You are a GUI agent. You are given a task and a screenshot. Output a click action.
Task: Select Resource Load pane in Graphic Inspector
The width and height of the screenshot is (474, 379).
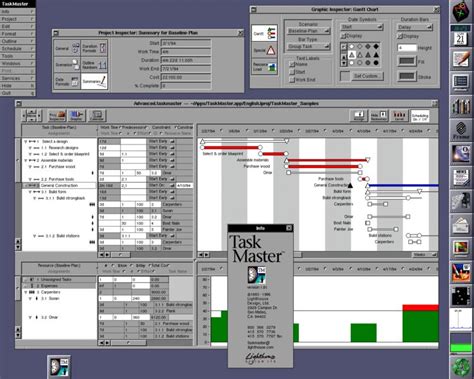tap(264, 67)
